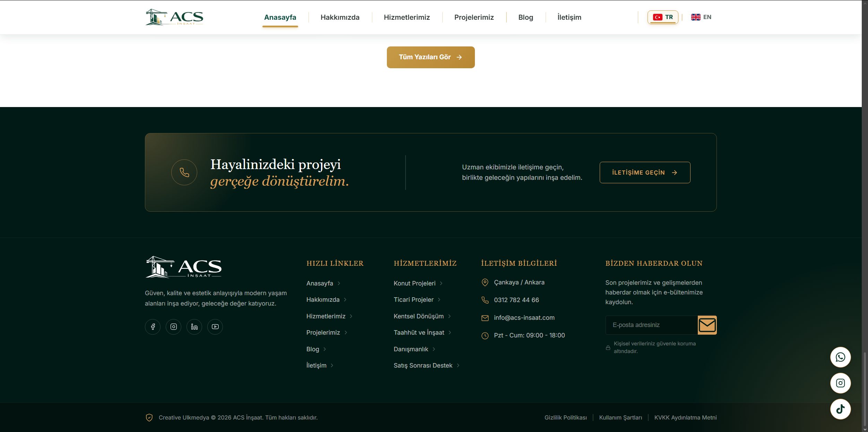Click the ACS İnşaat header logo
868x432 pixels.
coord(174,17)
